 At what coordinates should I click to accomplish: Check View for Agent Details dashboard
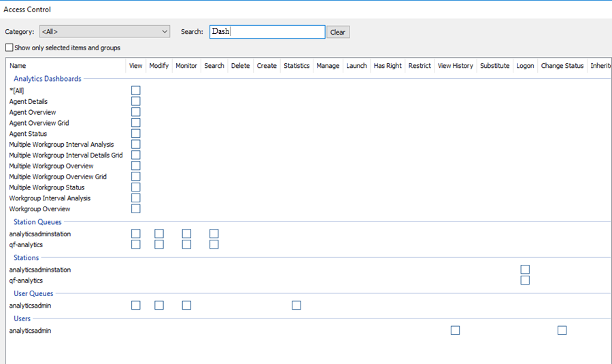(x=136, y=101)
